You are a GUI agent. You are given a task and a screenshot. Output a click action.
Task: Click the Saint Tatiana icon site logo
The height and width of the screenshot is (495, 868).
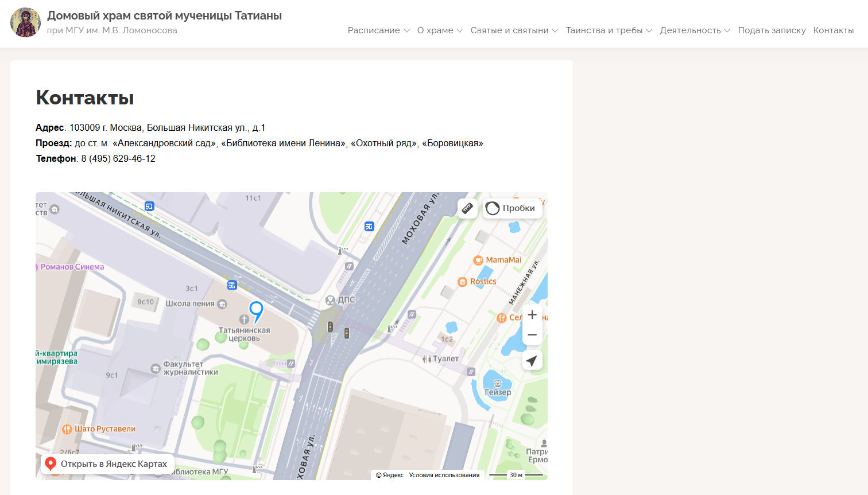click(x=26, y=22)
